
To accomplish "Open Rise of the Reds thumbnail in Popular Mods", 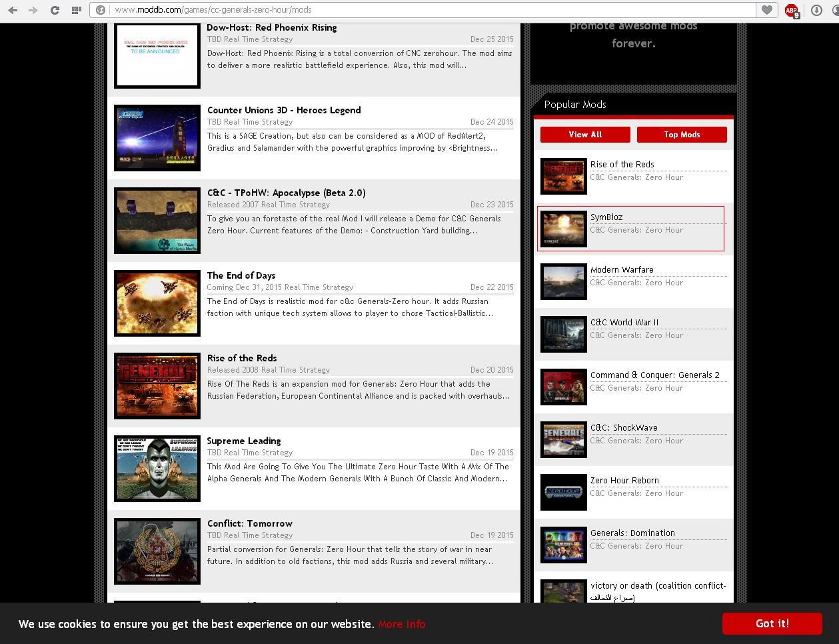I will point(564,176).
